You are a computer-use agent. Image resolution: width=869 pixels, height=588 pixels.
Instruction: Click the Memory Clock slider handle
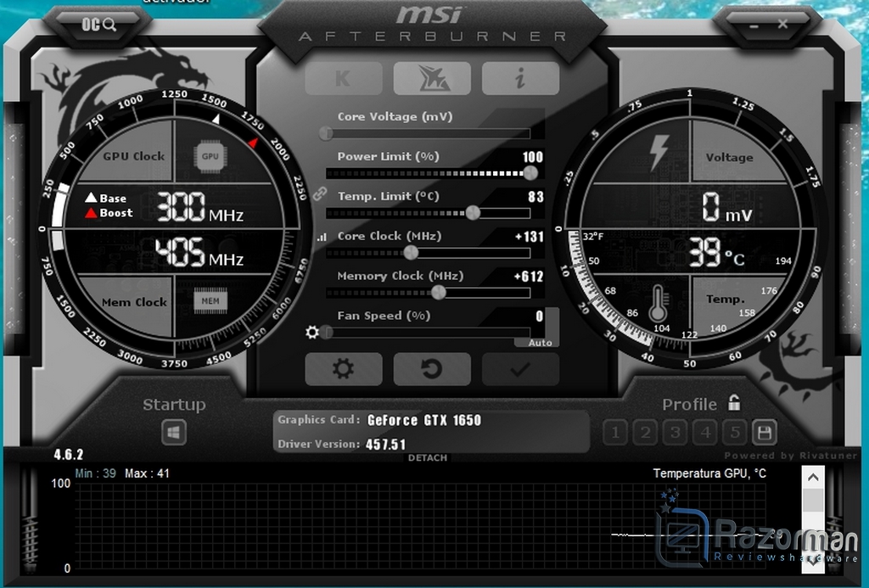439,292
